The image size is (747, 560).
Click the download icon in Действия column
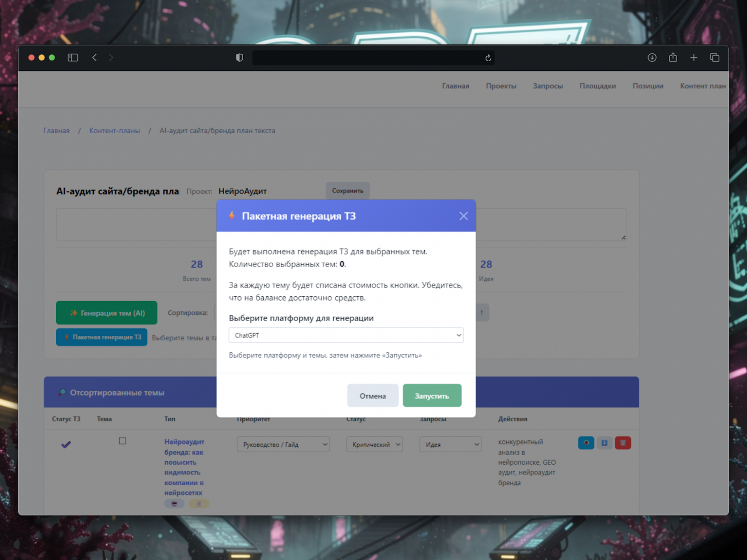[x=604, y=443]
